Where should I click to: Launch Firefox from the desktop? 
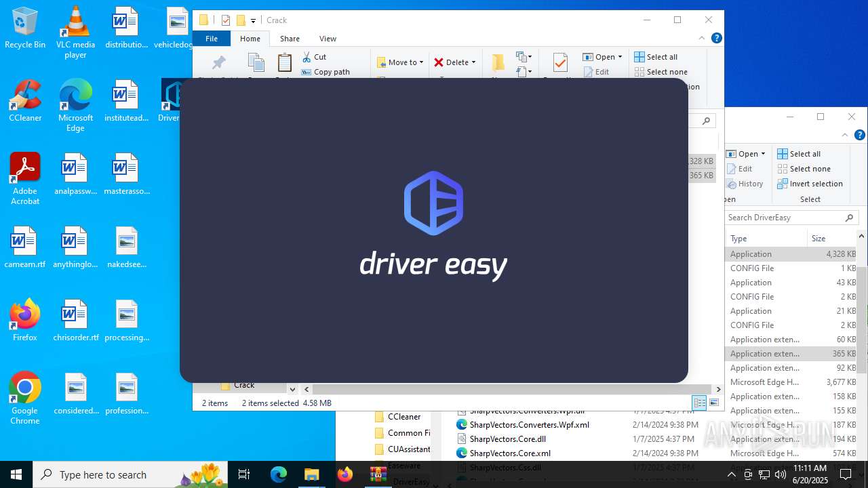pos(25,320)
